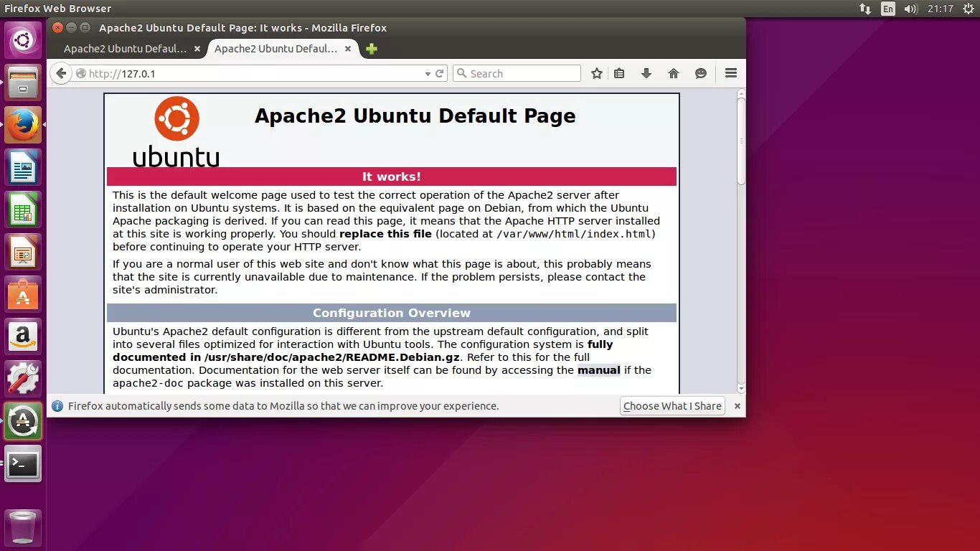
Task: Open the Firefox hamburger menu
Action: [730, 73]
